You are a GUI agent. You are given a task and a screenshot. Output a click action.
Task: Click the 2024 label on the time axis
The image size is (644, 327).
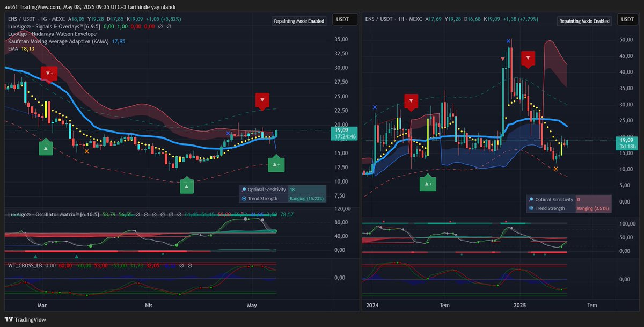[x=372, y=305]
